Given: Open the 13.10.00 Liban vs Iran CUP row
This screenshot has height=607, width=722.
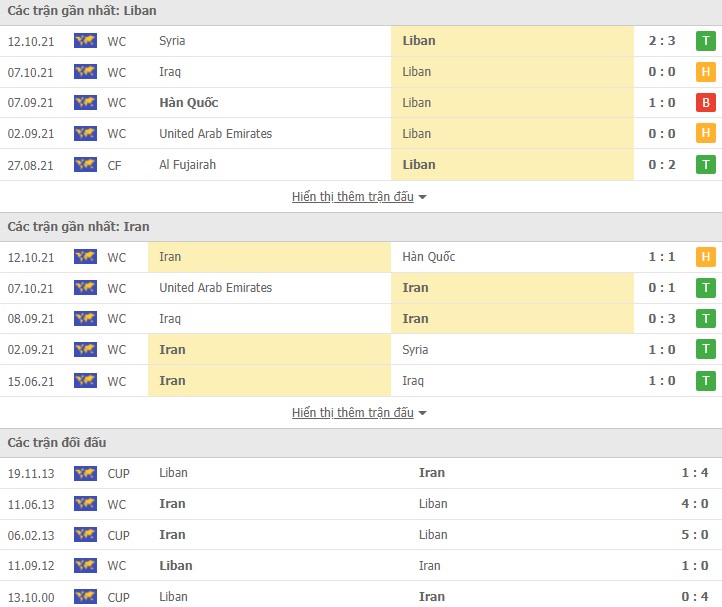Looking at the screenshot, I should click(361, 597).
